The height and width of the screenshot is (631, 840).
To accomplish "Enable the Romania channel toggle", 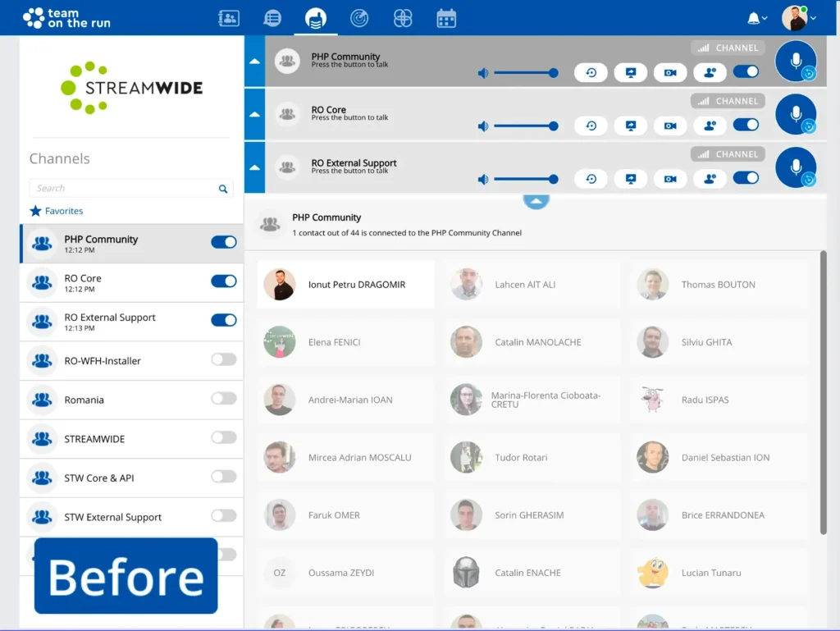I will 223,399.
